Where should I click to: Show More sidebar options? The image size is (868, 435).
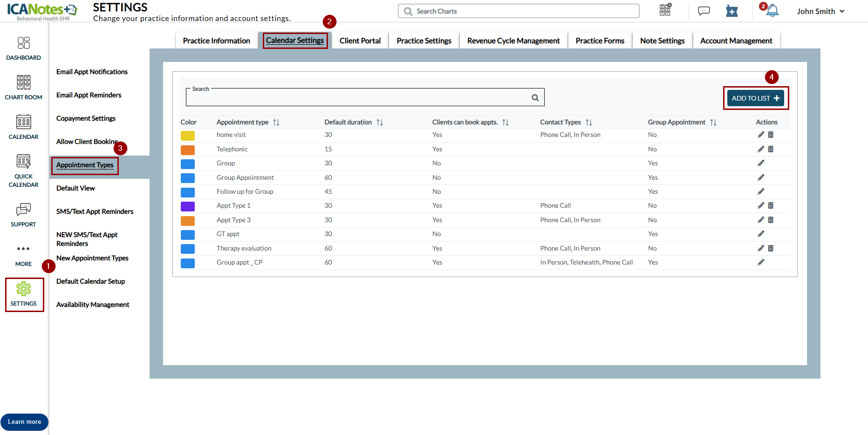coord(23,255)
